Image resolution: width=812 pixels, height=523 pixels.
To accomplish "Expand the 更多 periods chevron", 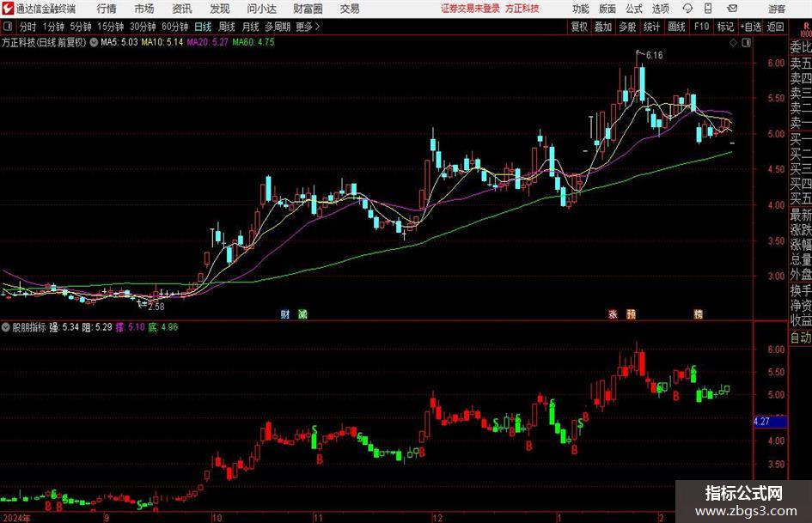I will (x=317, y=27).
